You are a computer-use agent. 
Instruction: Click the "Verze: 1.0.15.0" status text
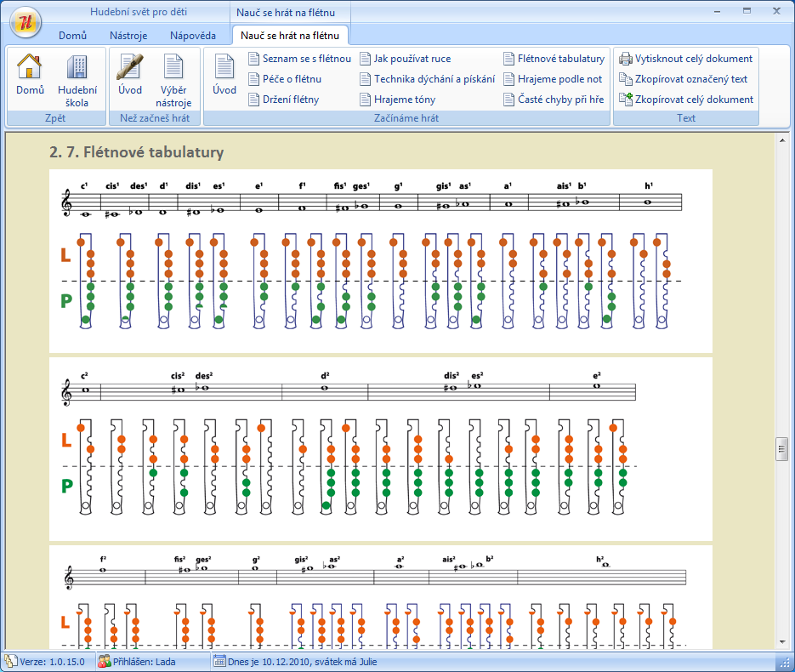(x=52, y=662)
